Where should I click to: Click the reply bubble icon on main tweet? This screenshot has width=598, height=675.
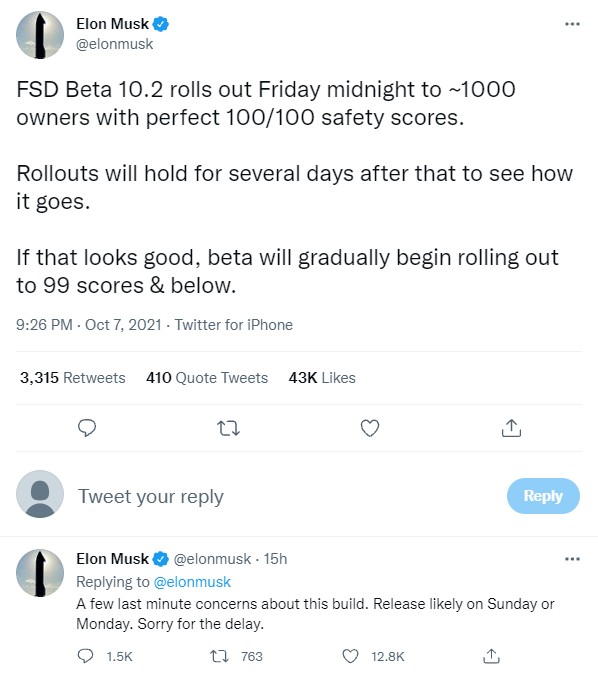[x=87, y=428]
